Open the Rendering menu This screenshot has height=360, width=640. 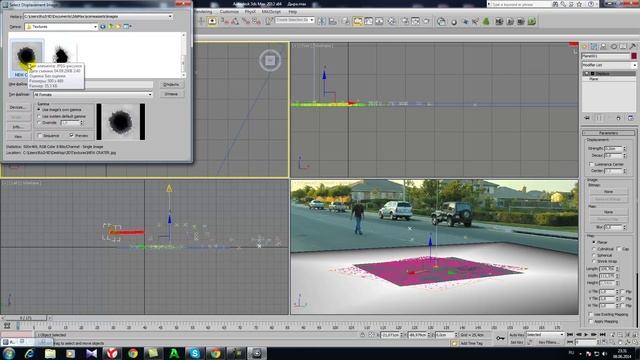click(203, 11)
